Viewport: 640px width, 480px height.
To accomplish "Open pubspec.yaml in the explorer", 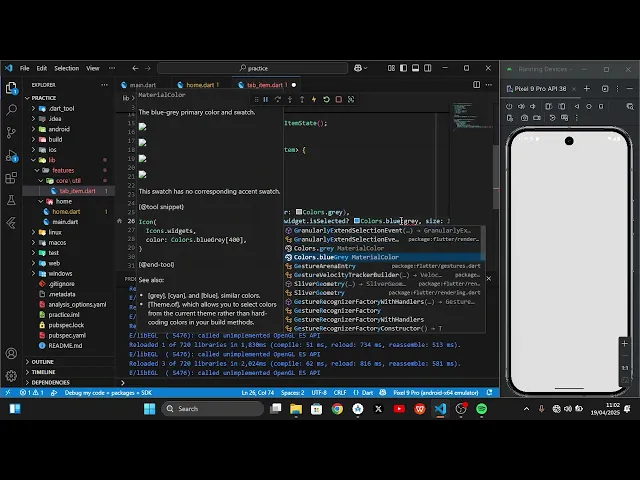I will tap(67, 335).
